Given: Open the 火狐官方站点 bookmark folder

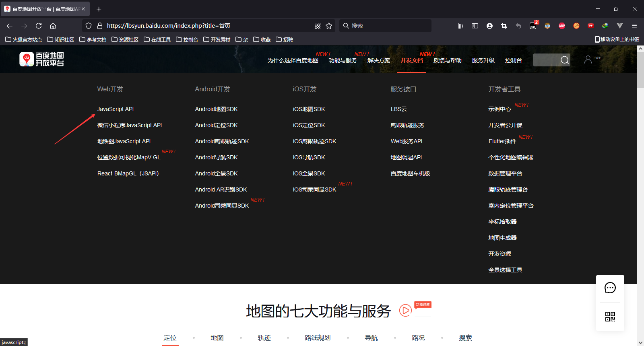Looking at the screenshot, I should (x=24, y=39).
